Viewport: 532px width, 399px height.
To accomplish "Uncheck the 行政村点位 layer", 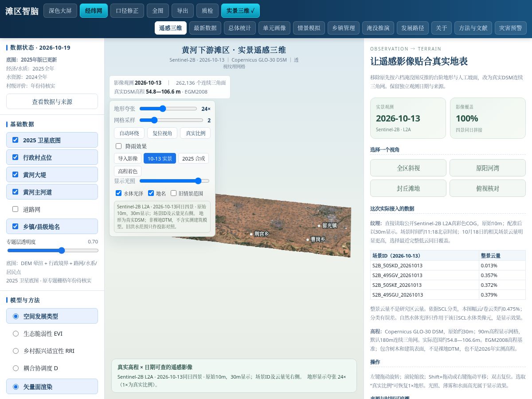I will click(16, 157).
